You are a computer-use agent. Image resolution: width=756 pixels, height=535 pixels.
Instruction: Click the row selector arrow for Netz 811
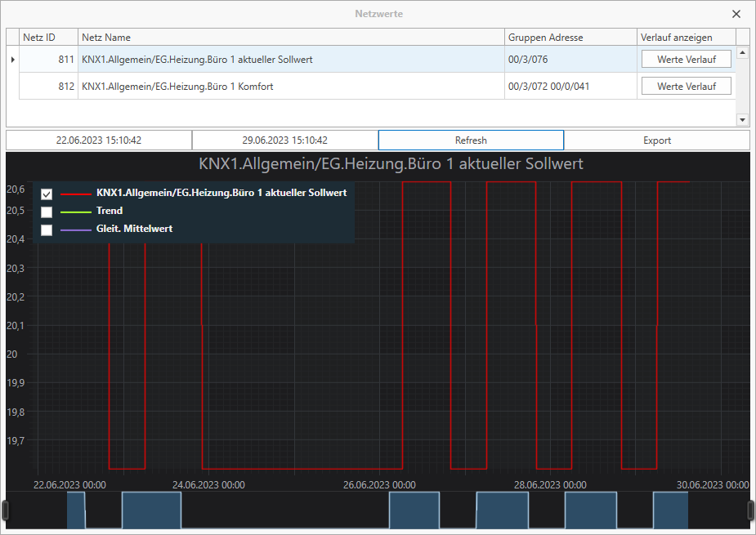pyautogui.click(x=12, y=60)
